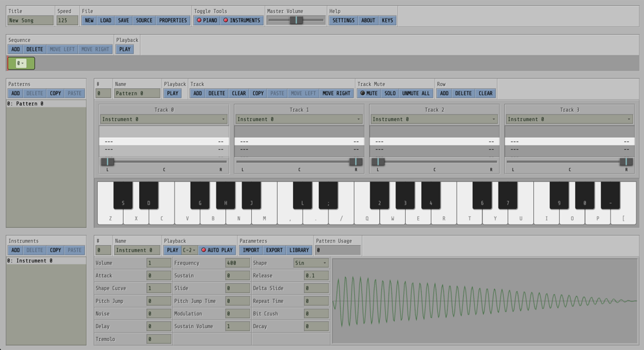Screen dimensions: 644x350
Task: Export instrument parameters
Action: click(x=274, y=250)
